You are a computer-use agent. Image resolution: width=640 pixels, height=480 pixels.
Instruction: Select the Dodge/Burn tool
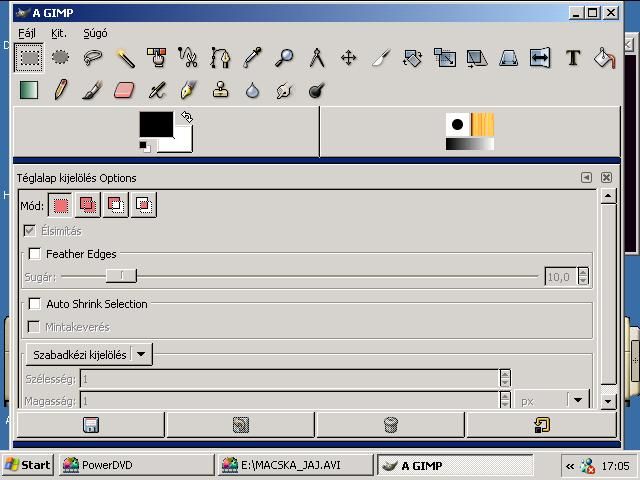(x=316, y=90)
